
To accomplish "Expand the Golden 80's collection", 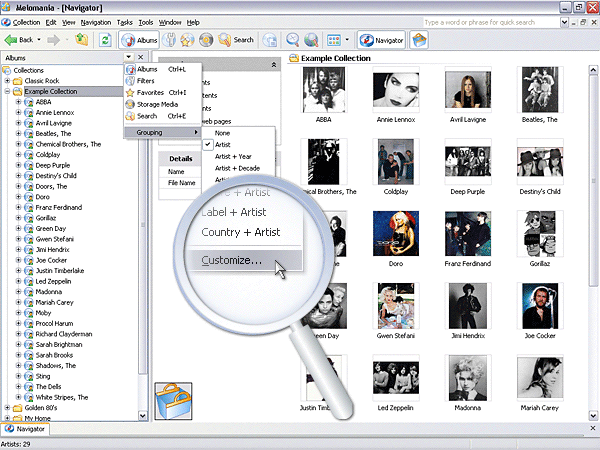I will (7, 408).
